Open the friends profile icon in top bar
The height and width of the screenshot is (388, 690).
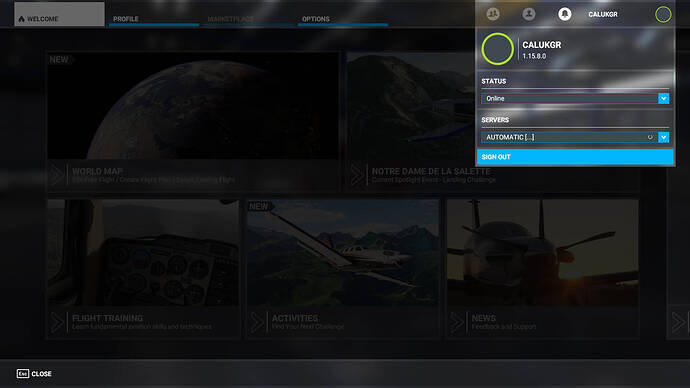529,14
